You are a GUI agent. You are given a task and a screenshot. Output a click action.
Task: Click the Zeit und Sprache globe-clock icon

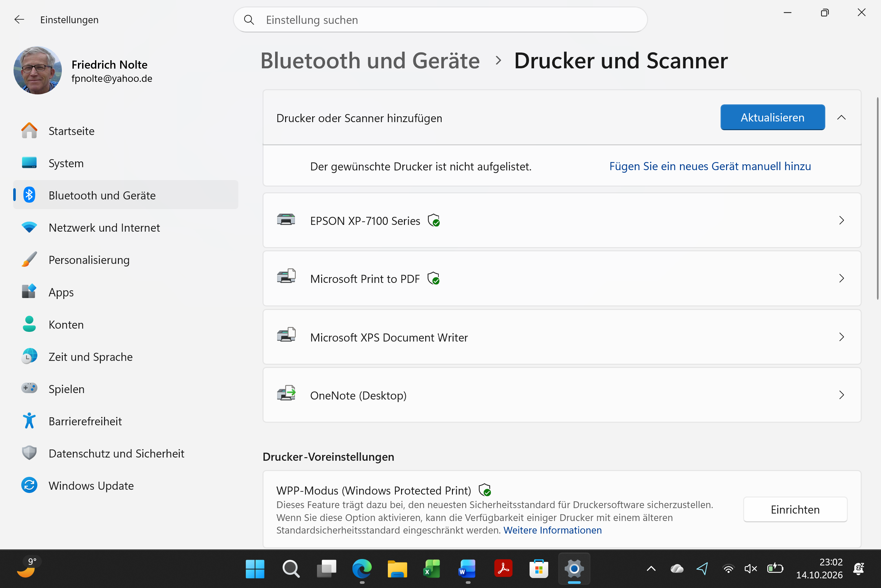tap(29, 356)
